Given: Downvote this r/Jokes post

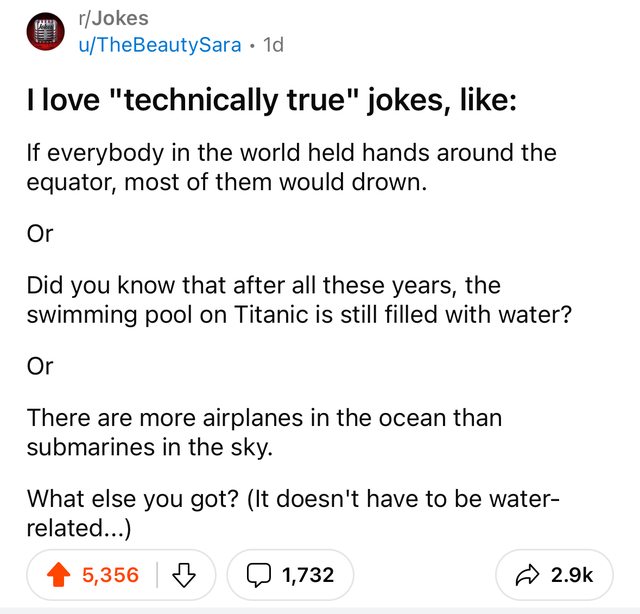Looking at the screenshot, I should coord(182,575).
